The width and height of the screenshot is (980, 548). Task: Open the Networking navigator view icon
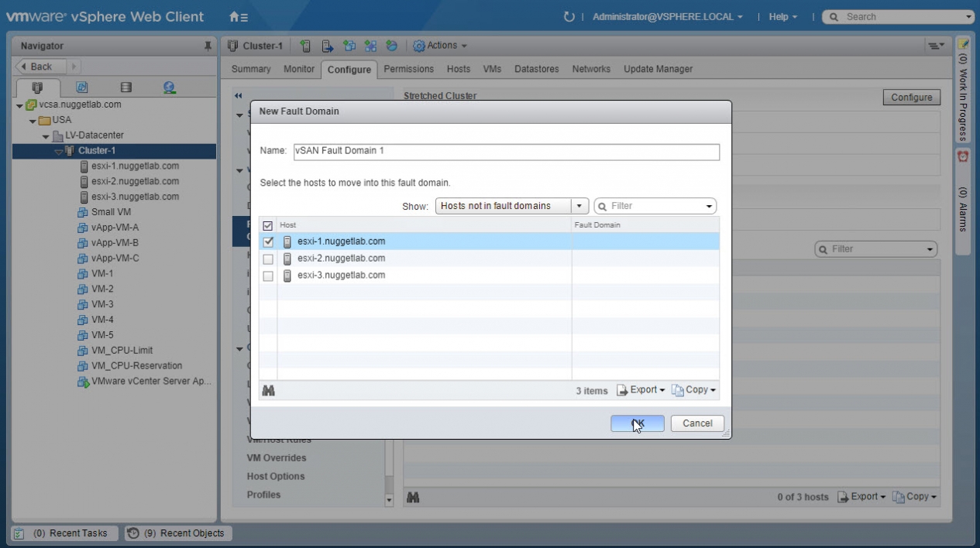169,88
